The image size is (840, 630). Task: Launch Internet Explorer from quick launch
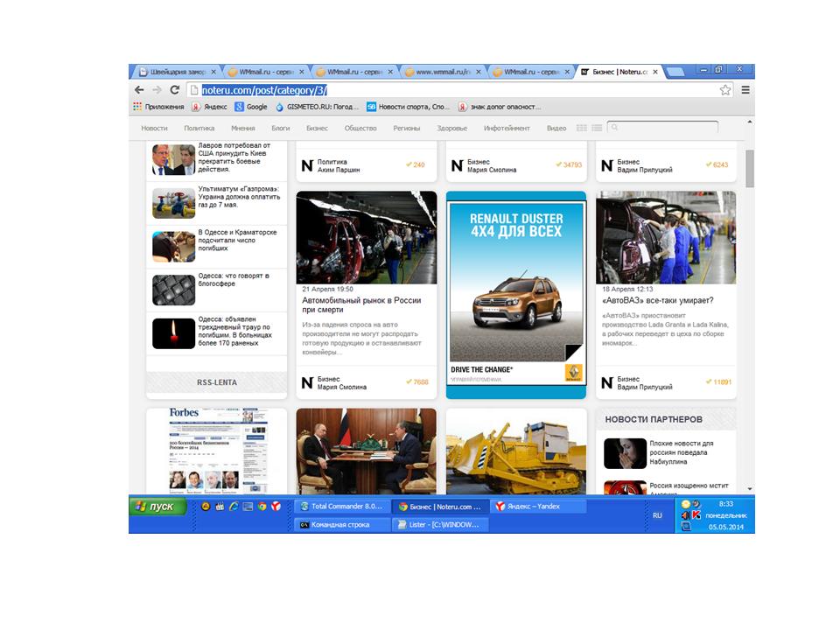point(234,507)
